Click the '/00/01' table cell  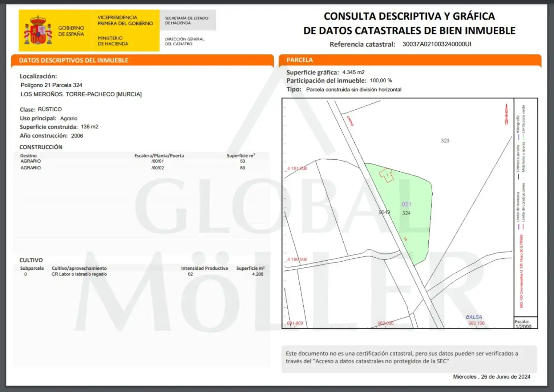point(158,161)
